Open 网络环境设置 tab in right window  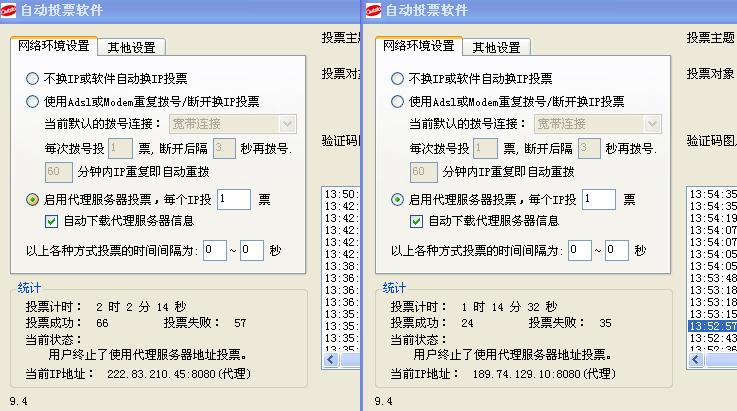(418, 46)
